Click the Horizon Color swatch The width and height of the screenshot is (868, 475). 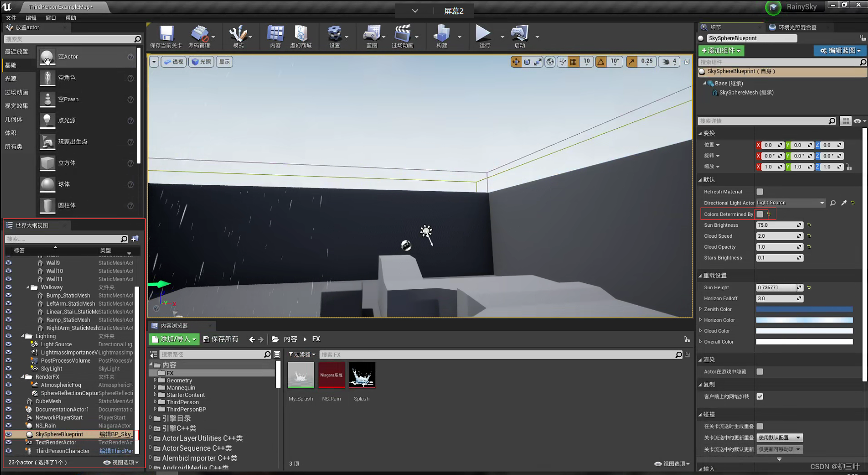(804, 320)
